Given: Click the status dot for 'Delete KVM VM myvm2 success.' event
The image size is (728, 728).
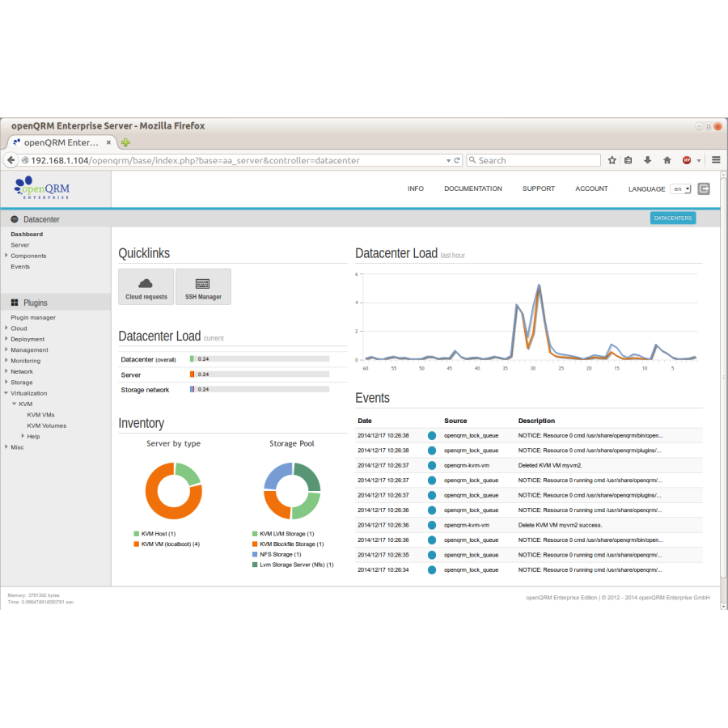Looking at the screenshot, I should pos(432,525).
